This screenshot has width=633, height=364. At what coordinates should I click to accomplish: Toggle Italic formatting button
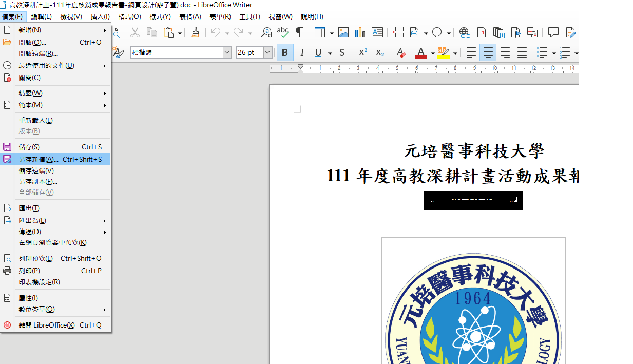[302, 52]
